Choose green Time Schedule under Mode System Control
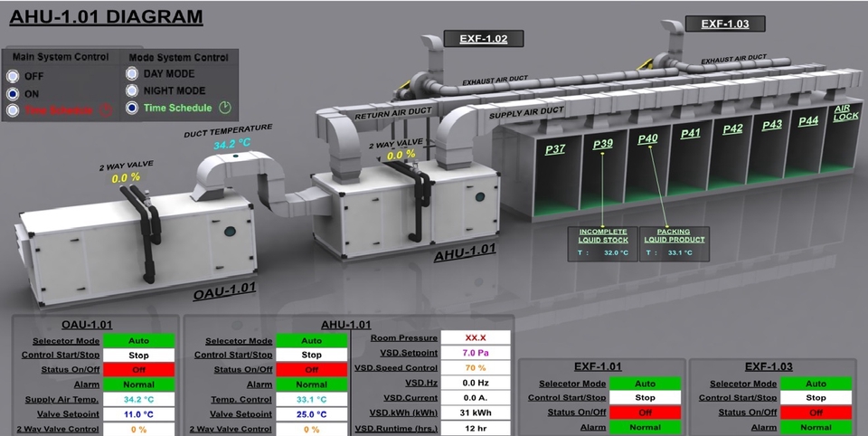The height and width of the screenshot is (436, 868). coord(132,108)
